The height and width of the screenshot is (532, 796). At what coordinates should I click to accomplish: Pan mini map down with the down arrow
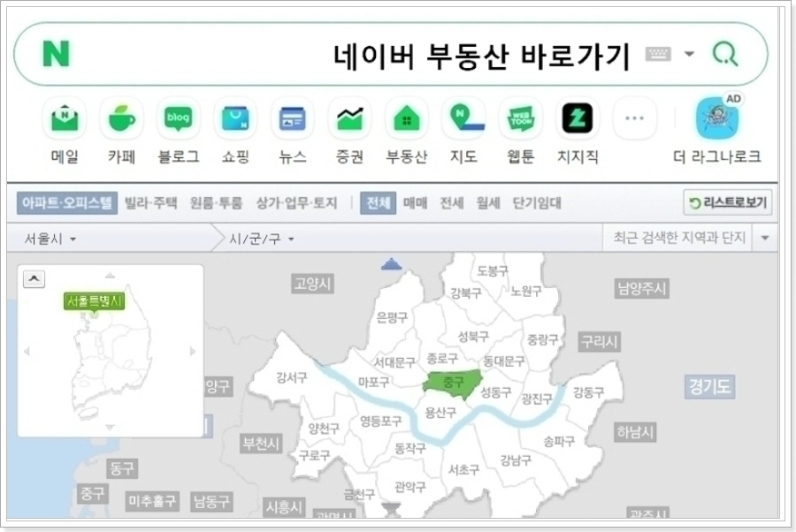click(x=111, y=427)
